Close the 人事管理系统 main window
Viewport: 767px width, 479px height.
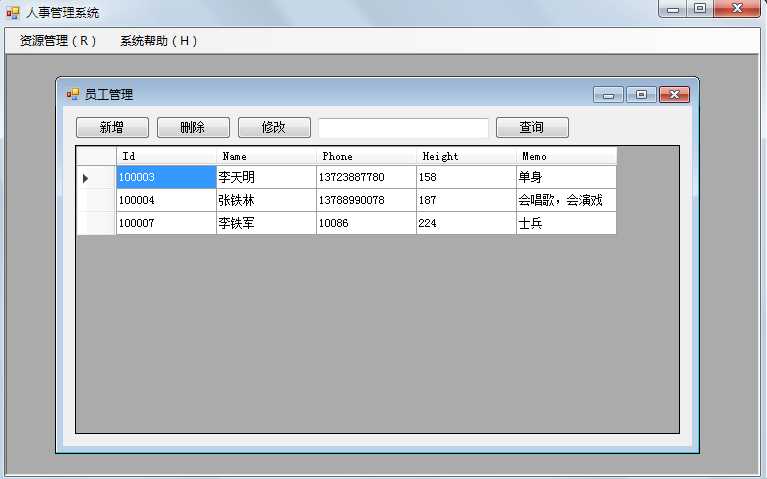pos(737,9)
